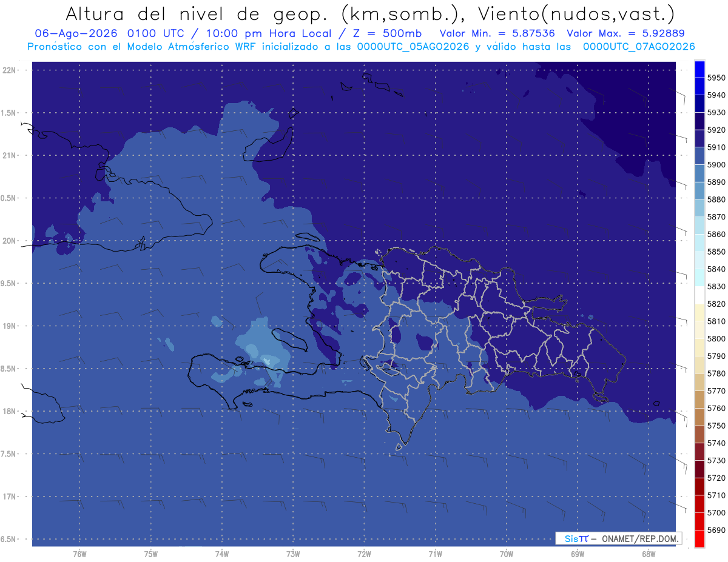The height and width of the screenshot is (562, 728).
Task: Click the '5920' colorbar label
Action: pos(716,130)
